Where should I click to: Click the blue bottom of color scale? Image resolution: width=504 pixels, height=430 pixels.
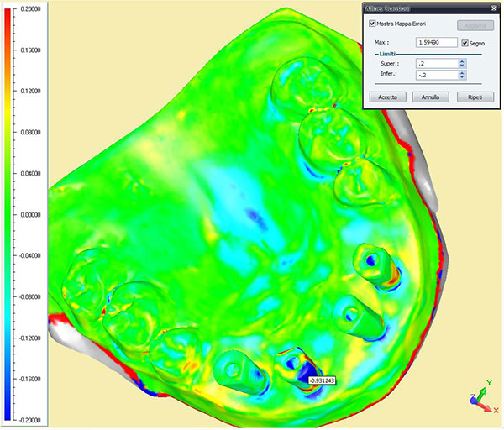(x=8, y=415)
